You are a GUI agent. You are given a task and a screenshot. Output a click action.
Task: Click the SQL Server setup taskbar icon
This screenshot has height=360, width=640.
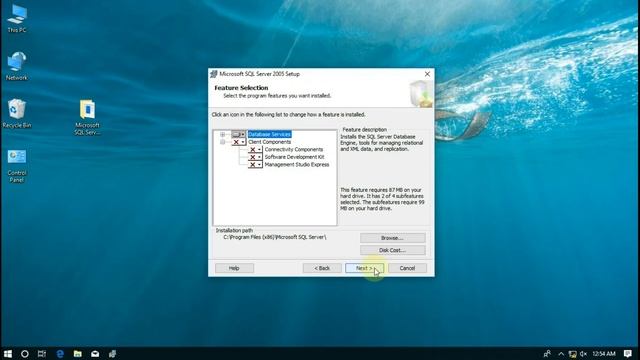tap(113, 354)
